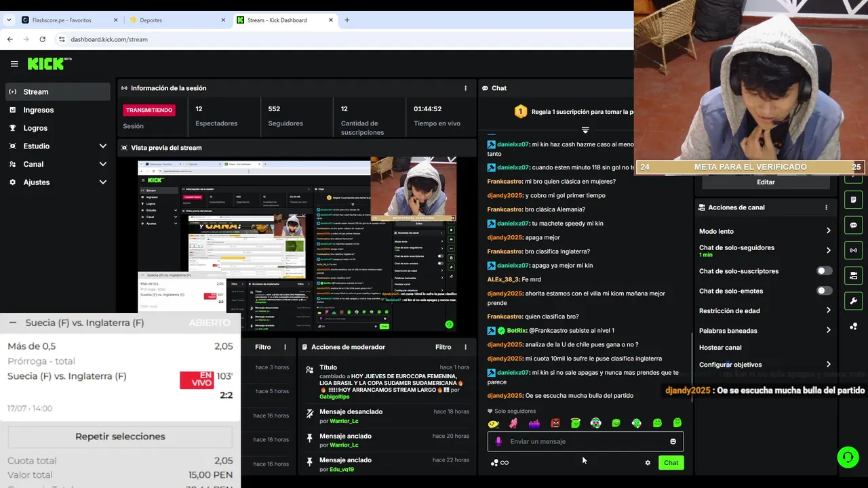Click the Enviar un mensaje input field

pos(585,441)
